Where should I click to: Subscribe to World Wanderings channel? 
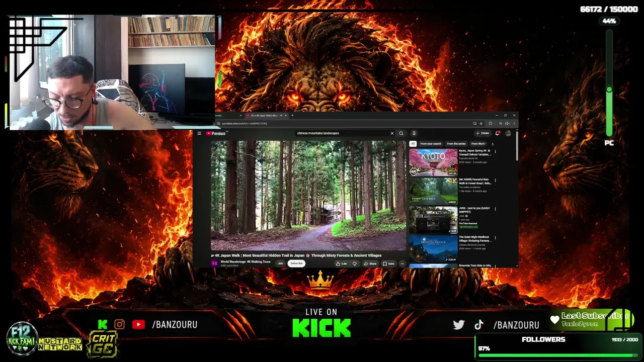(x=296, y=263)
